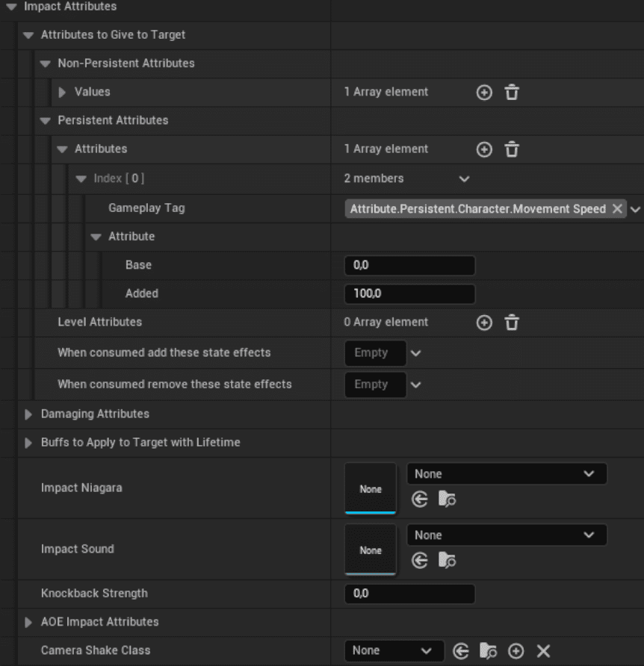Collapse Index [0] element
644x666 pixels.
pyautogui.click(x=81, y=178)
